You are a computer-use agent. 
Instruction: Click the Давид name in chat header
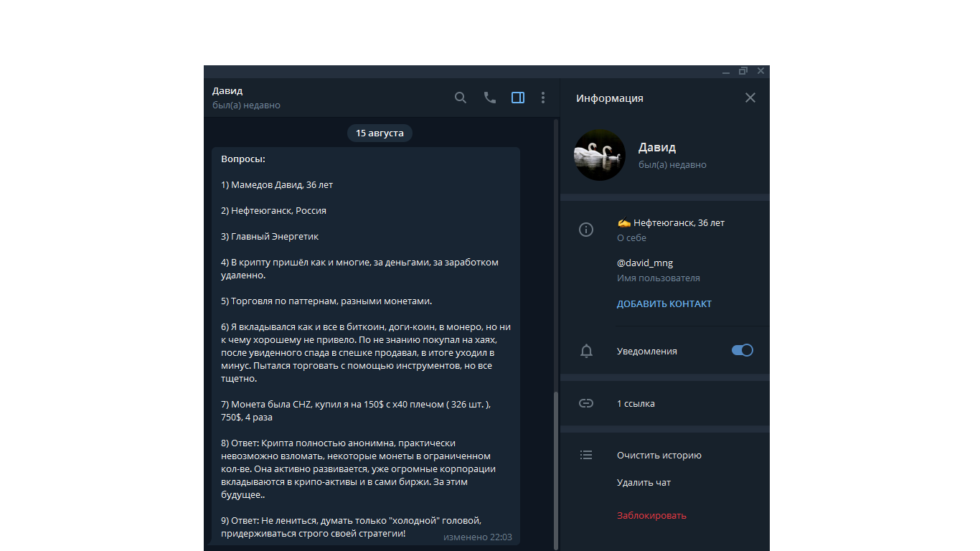tap(227, 90)
